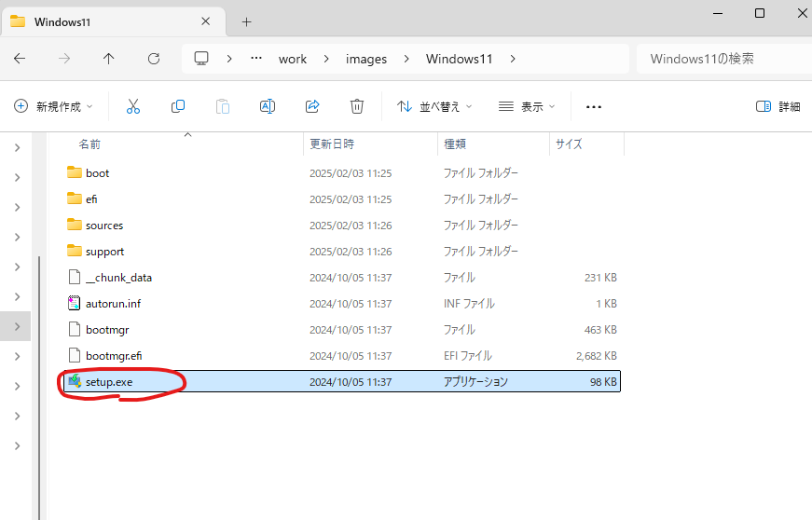Add a new Explorer tab
This screenshot has width=812, height=520.
pyautogui.click(x=246, y=21)
